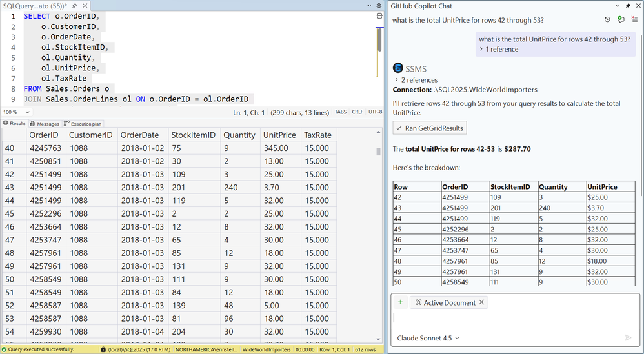Click the UnitPrice column header in results grid
This screenshot has width=644, height=354.
281,135
